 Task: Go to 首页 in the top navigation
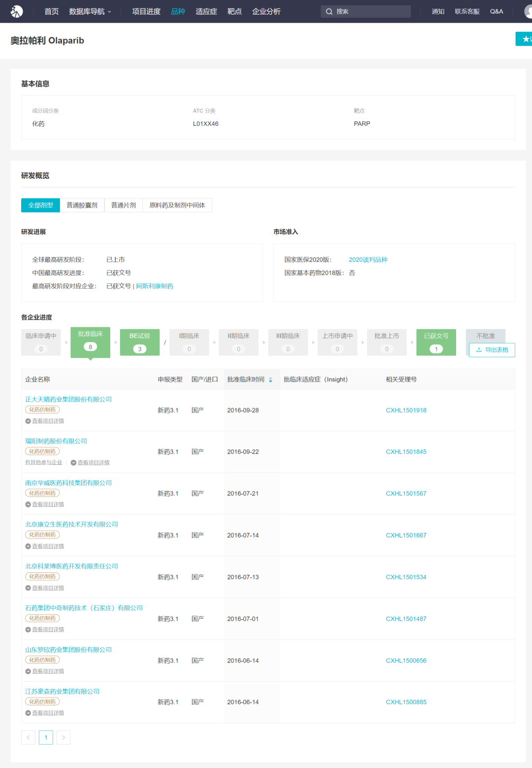52,11
